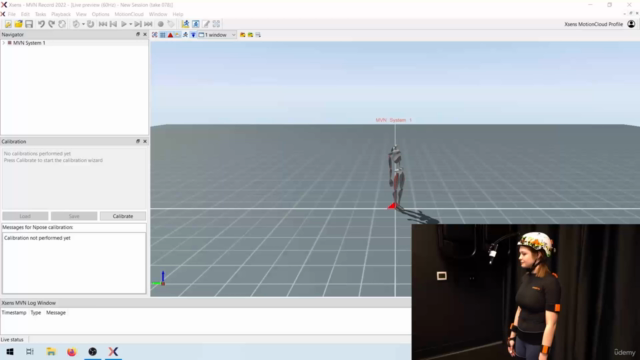Open the Edit menu

25,14
